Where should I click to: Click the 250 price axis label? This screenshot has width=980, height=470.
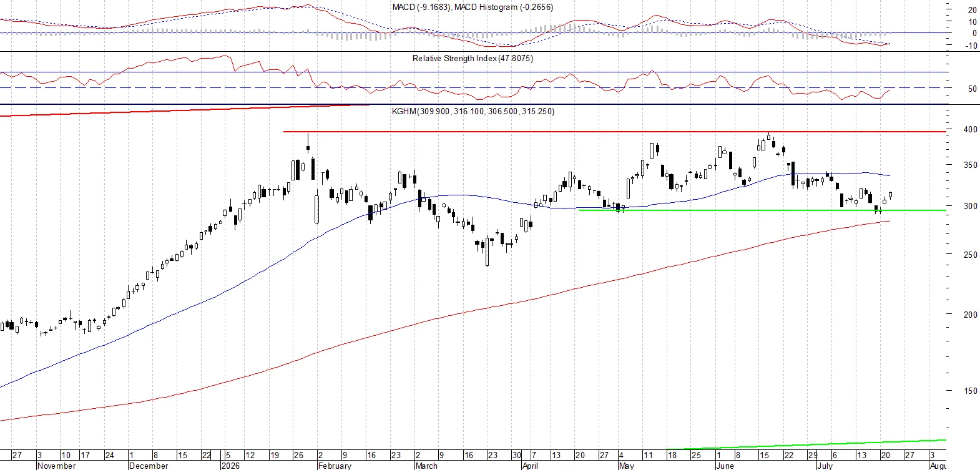click(x=970, y=255)
